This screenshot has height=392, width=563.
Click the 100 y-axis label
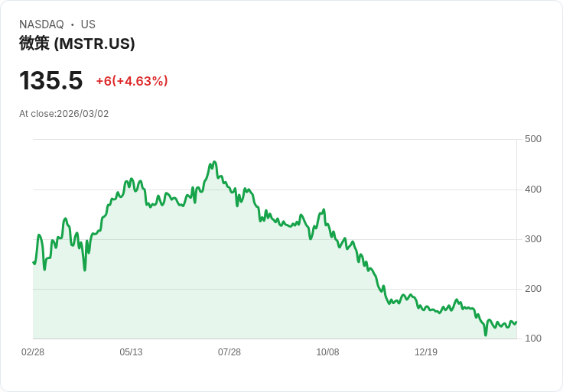pos(533,339)
